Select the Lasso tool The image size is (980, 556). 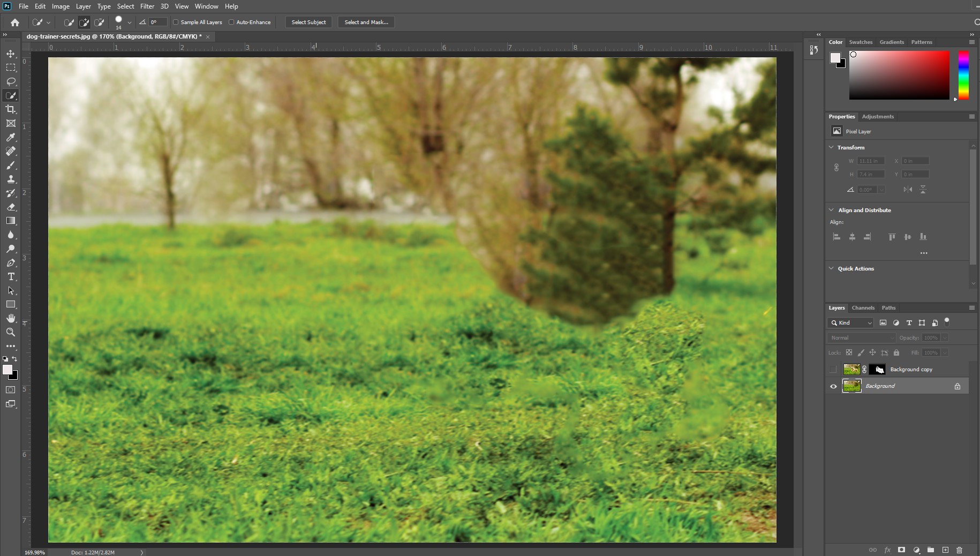coord(11,81)
